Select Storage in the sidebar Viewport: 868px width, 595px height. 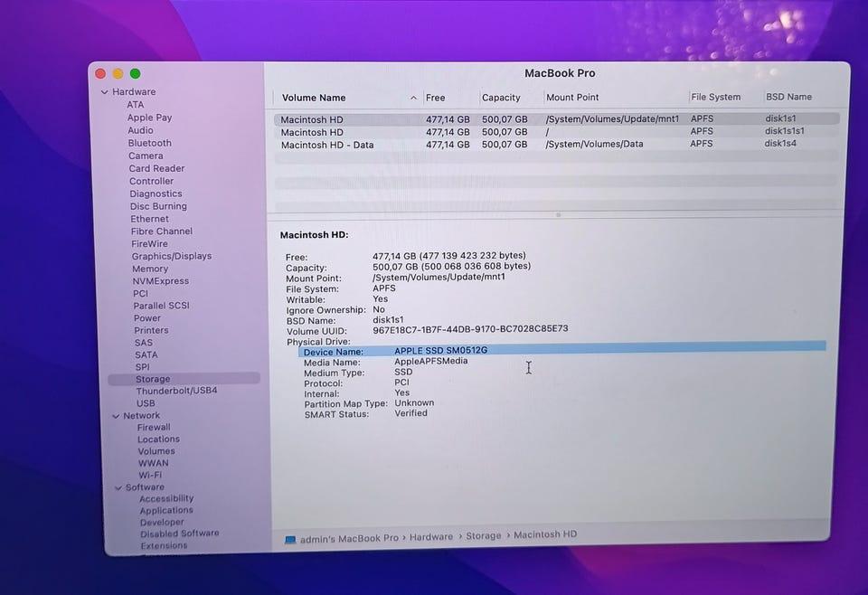[184, 379]
